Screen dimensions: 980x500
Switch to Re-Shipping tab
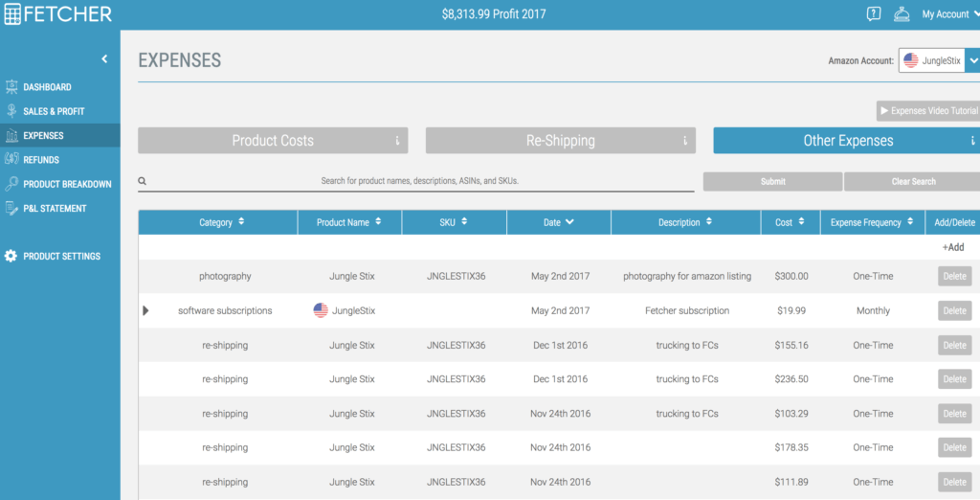561,141
